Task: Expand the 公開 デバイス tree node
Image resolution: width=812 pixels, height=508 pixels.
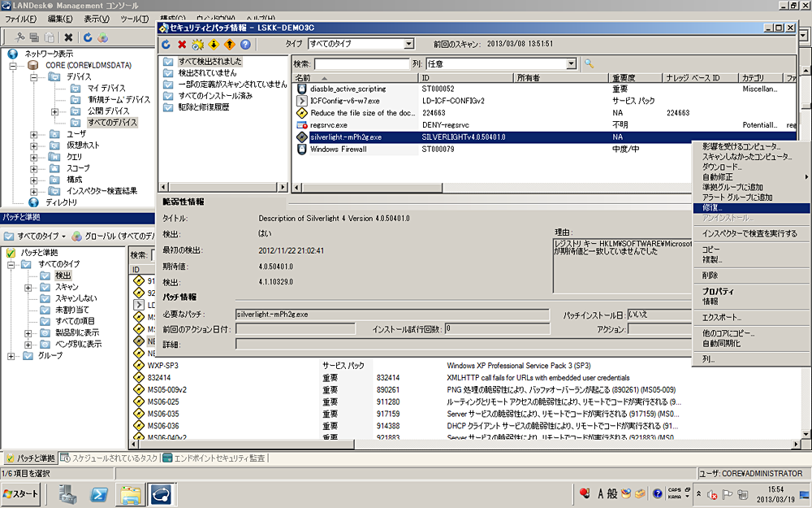Action: click(x=54, y=111)
